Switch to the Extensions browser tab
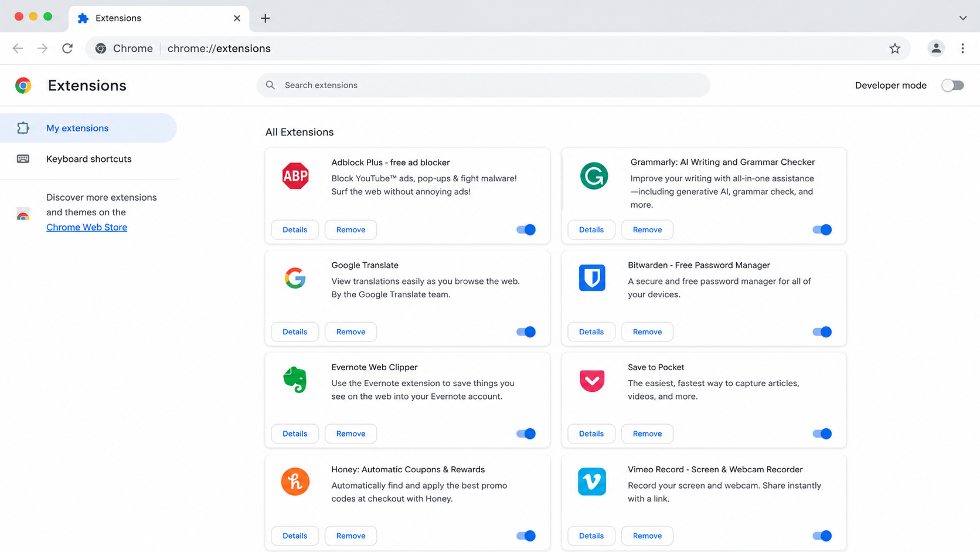Viewport: 980px width, 552px height. (x=159, y=19)
